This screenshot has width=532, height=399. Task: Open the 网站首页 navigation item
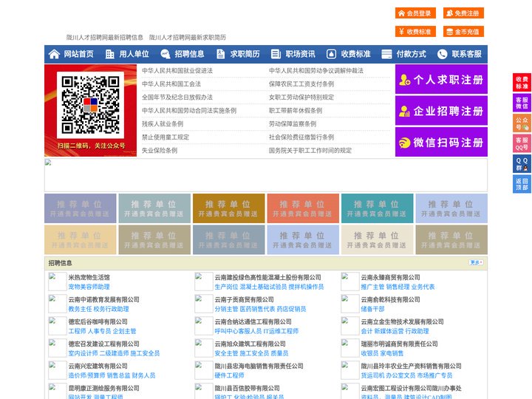(71, 54)
